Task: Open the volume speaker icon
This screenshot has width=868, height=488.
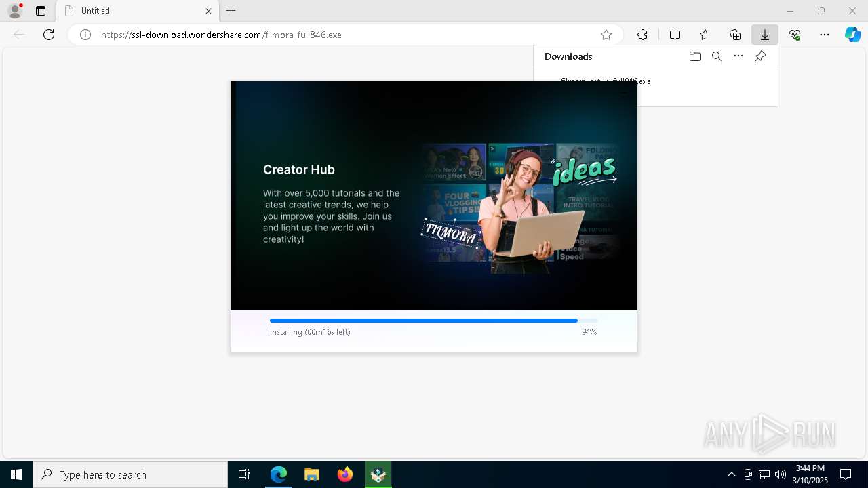Action: click(781, 474)
